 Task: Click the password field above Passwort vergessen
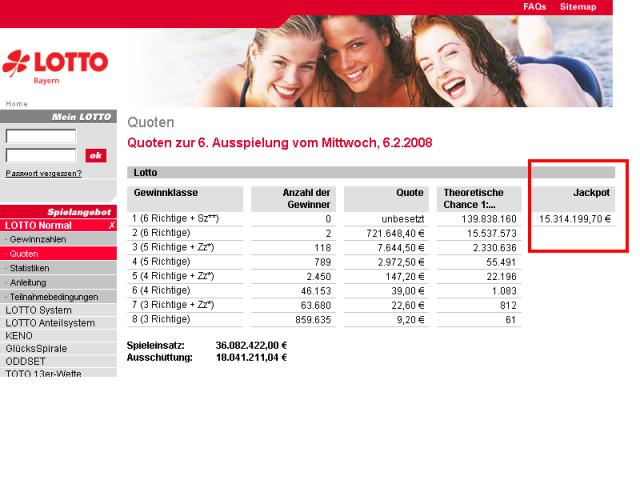[x=41, y=155]
